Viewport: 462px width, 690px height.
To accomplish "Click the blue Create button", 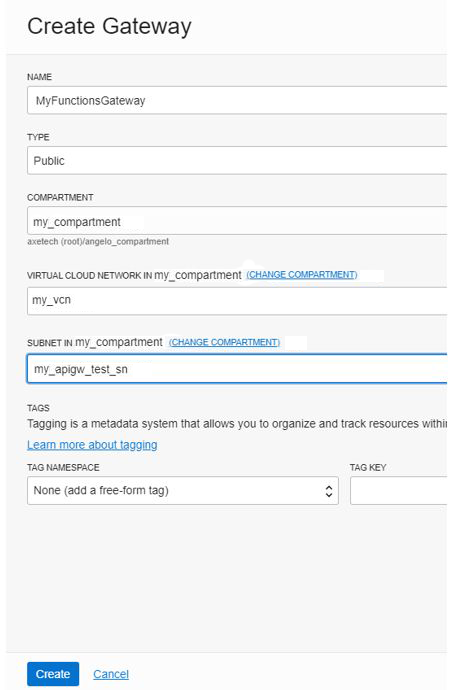I will (x=53, y=674).
